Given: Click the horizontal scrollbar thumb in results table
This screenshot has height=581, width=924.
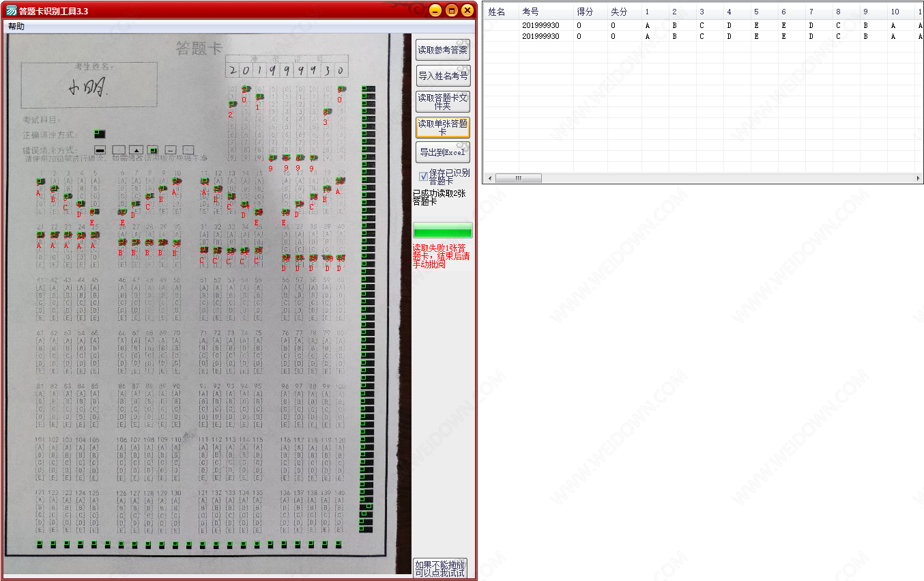Looking at the screenshot, I should [x=519, y=178].
